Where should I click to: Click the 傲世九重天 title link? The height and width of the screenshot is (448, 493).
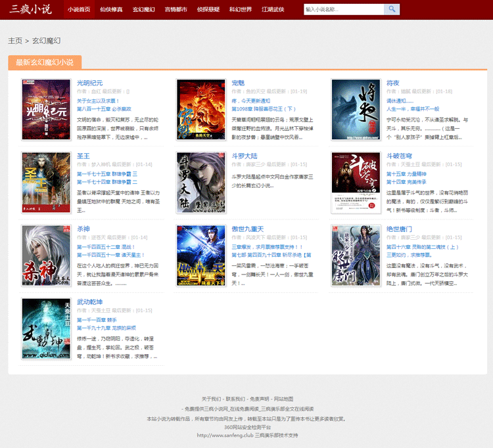(x=248, y=229)
